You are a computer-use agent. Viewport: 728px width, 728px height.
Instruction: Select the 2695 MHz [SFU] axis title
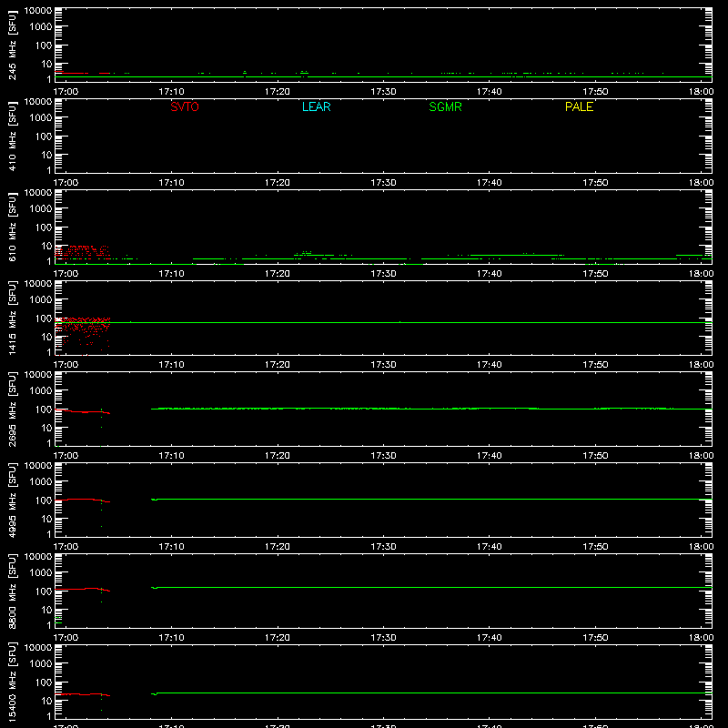tap(12, 409)
